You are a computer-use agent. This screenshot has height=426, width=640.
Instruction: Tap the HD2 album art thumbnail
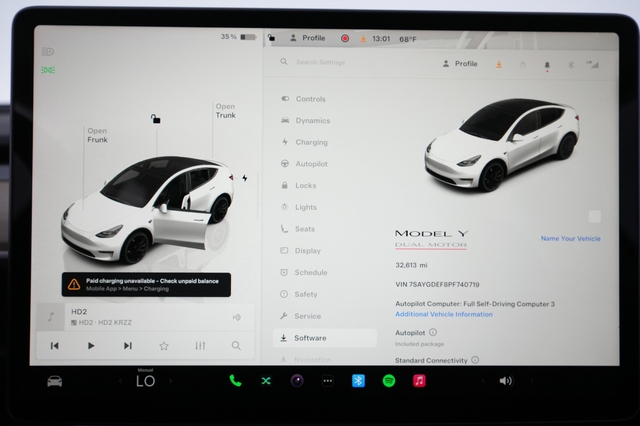51,317
